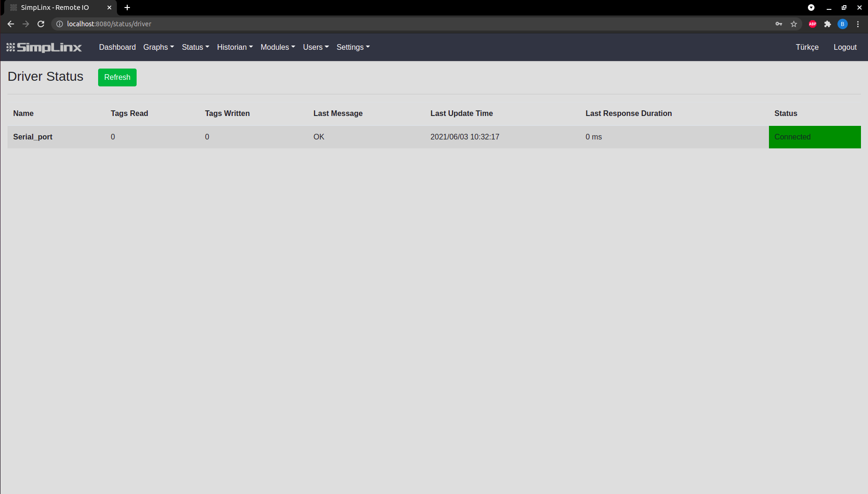Click the Last Response Duration column header
The height and width of the screenshot is (494, 868).
point(629,114)
